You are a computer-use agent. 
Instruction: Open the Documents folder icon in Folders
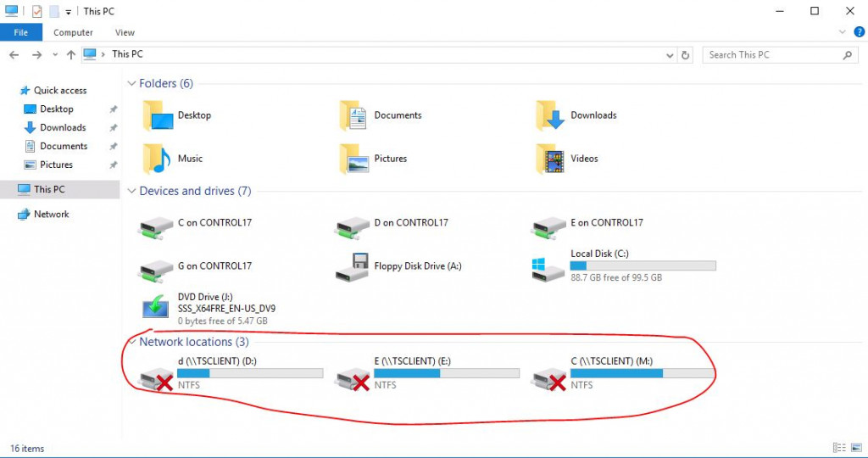point(353,115)
